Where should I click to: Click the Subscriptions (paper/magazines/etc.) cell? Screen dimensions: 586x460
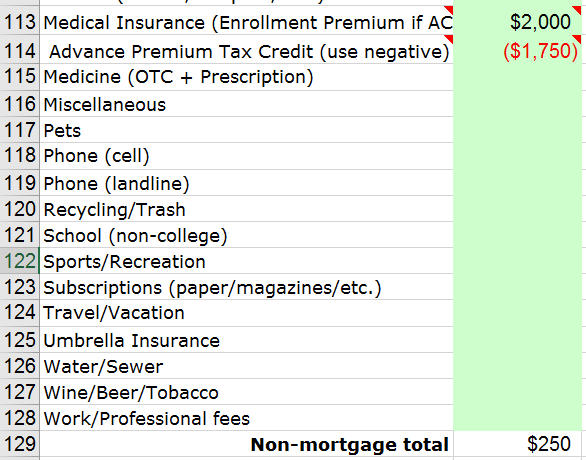click(246, 287)
